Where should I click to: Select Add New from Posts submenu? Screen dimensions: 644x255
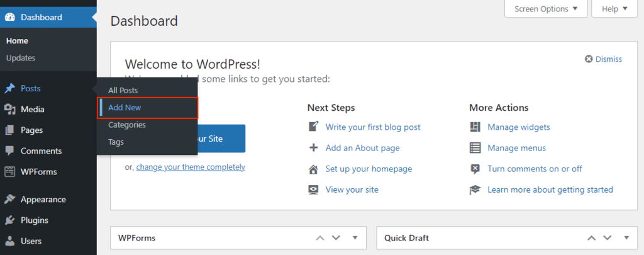125,108
